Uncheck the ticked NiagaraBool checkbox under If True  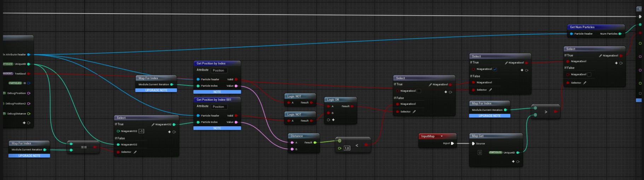pos(495,69)
